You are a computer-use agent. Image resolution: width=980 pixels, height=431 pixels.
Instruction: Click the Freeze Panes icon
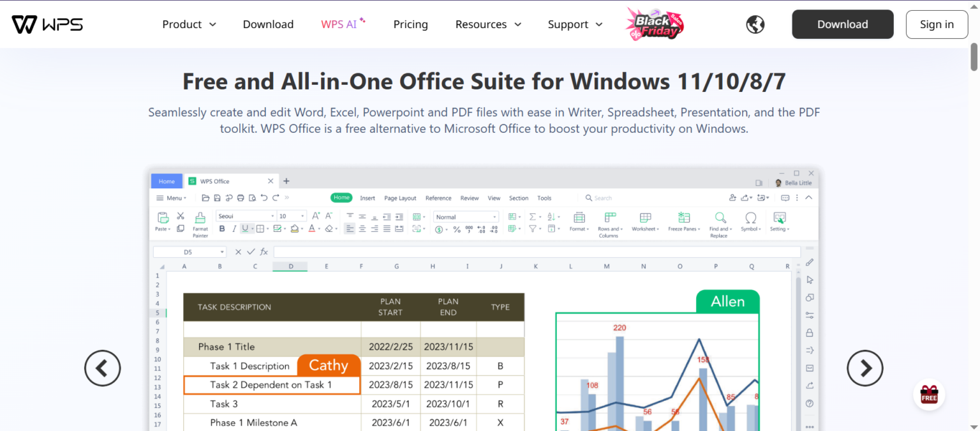[x=684, y=218]
